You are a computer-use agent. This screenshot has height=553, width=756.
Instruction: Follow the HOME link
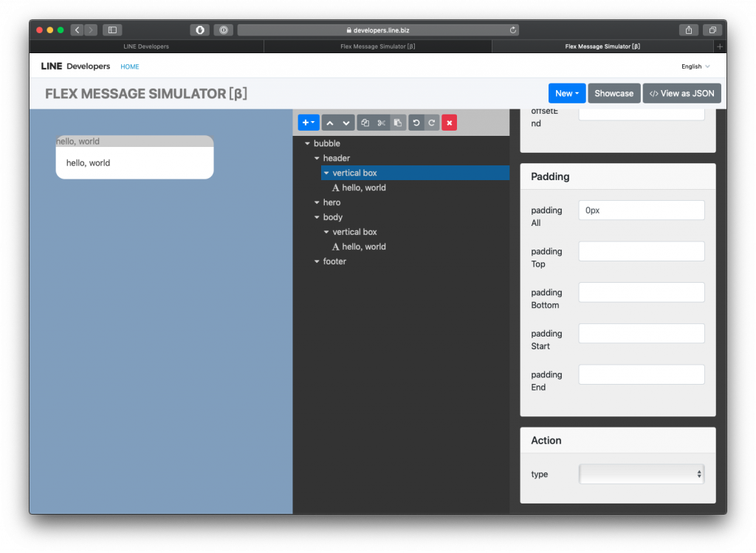130,66
